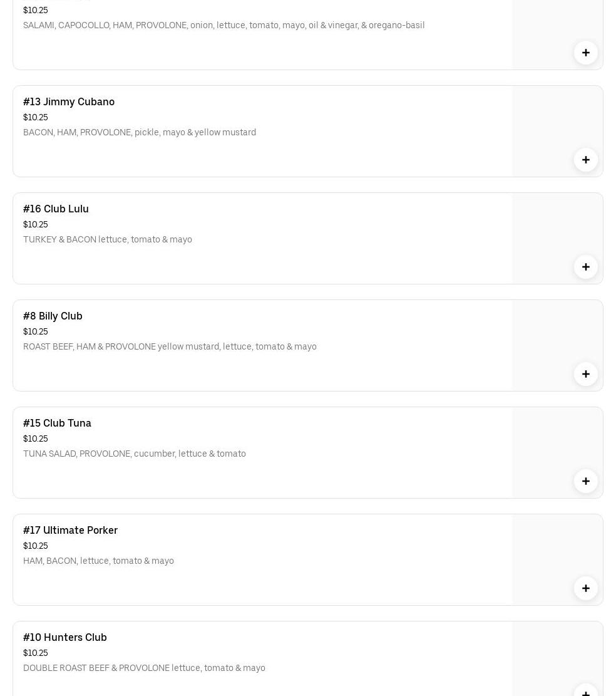The width and height of the screenshot is (616, 696).
Task: Add #8 Billy Club with plus button
Action: (585, 374)
